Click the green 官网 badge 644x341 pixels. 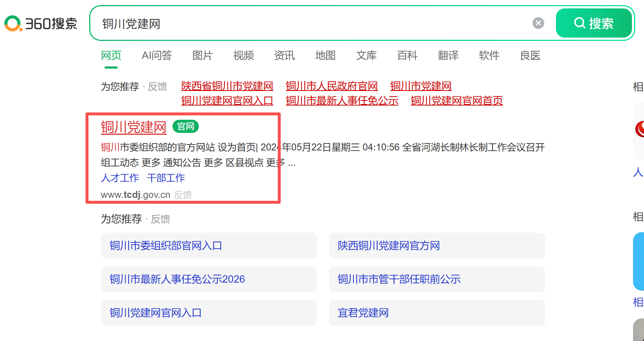(x=186, y=127)
